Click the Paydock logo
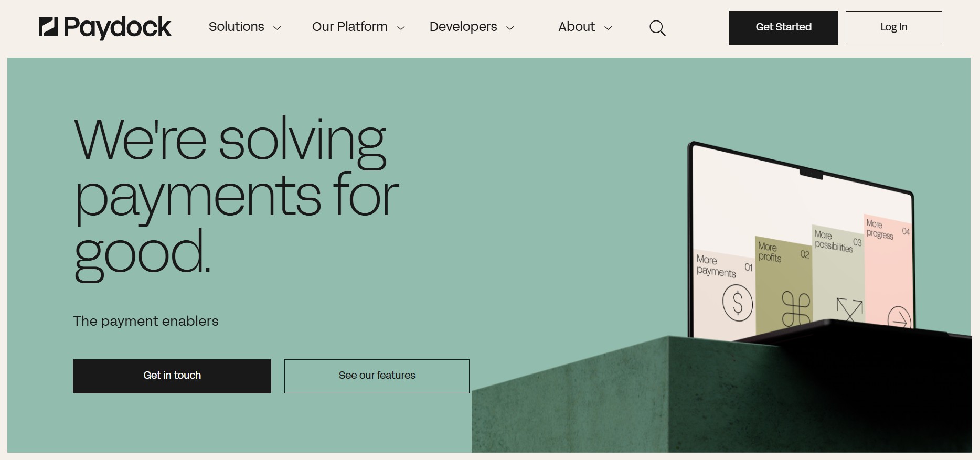980x460 pixels. [x=105, y=27]
